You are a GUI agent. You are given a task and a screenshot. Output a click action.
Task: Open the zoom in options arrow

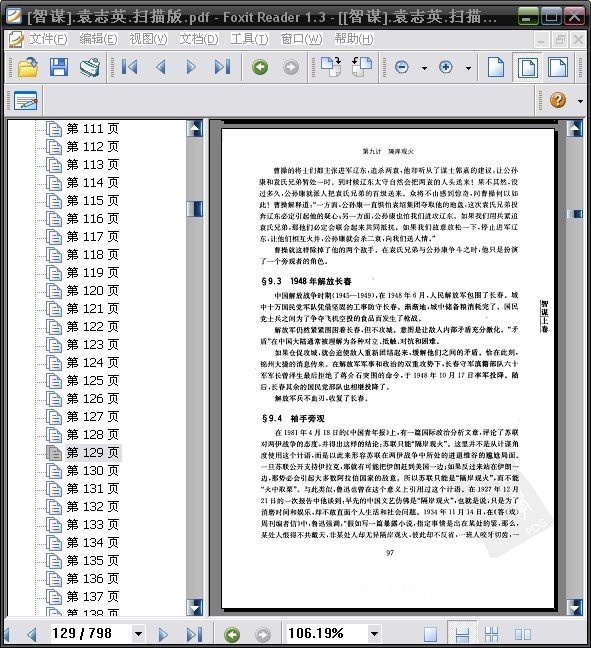468,68
